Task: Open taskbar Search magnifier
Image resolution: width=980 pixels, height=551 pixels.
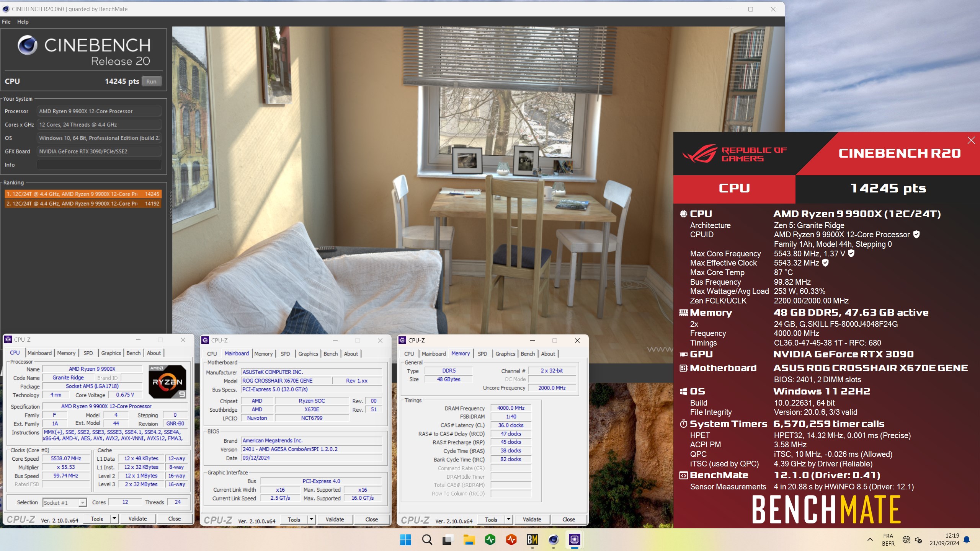Action: pyautogui.click(x=427, y=540)
